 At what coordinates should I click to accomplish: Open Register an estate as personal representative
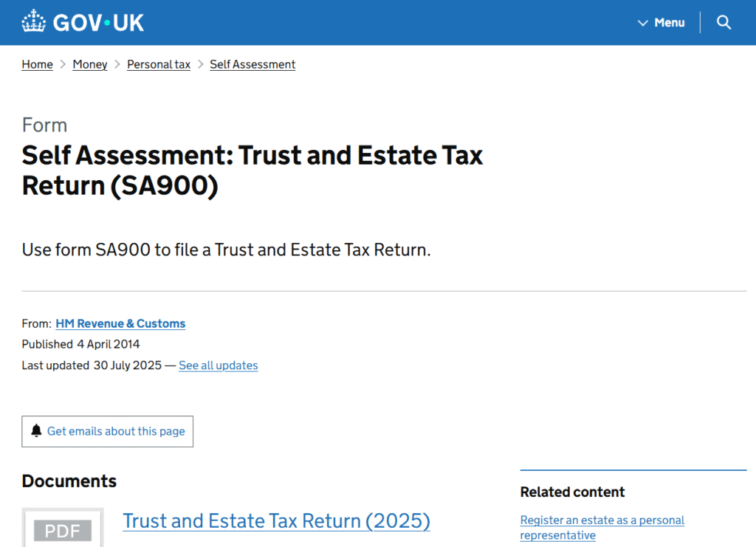602,528
